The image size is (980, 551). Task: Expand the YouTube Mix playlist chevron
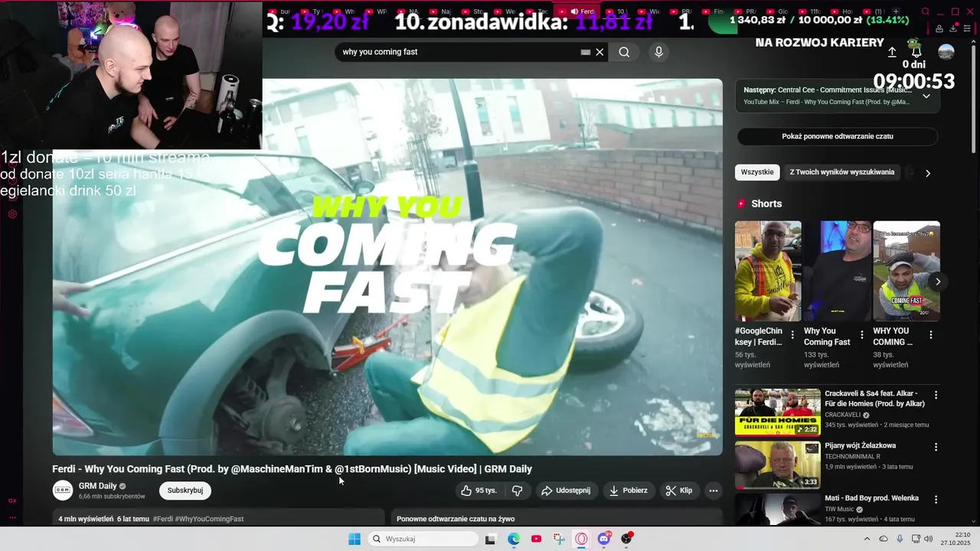tap(926, 96)
